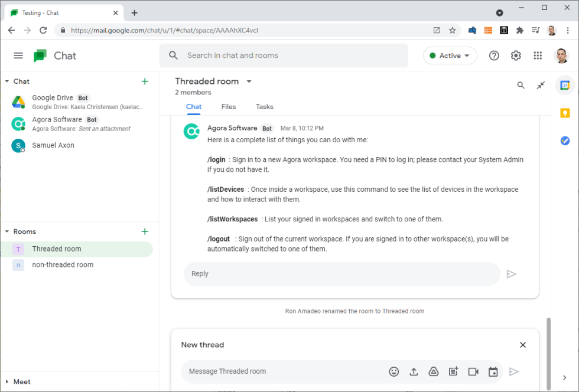Create a new document from message bar

pyautogui.click(x=454, y=372)
